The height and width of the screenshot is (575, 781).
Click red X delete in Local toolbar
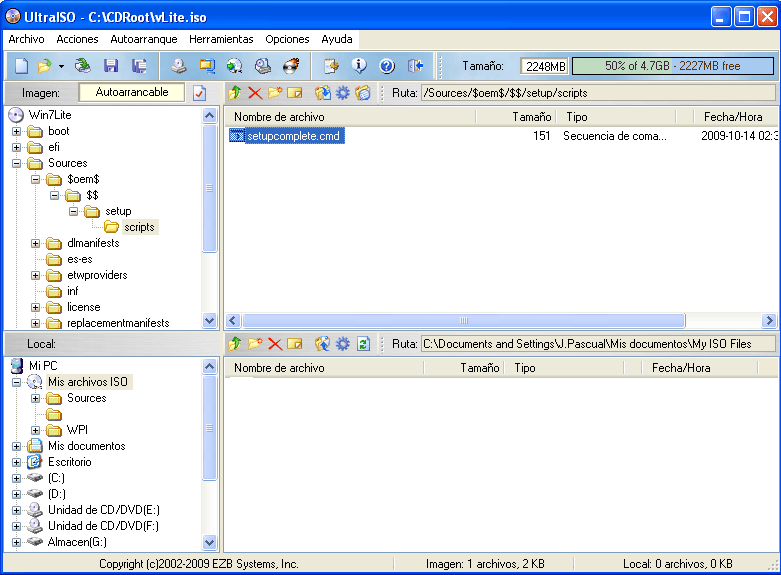click(275, 343)
